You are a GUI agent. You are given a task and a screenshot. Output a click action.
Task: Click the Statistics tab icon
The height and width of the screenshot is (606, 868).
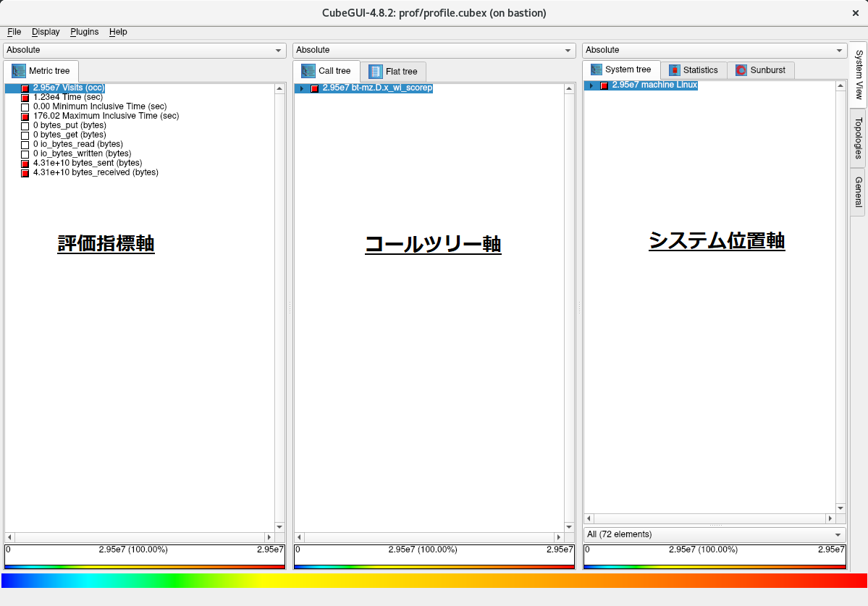coord(675,70)
